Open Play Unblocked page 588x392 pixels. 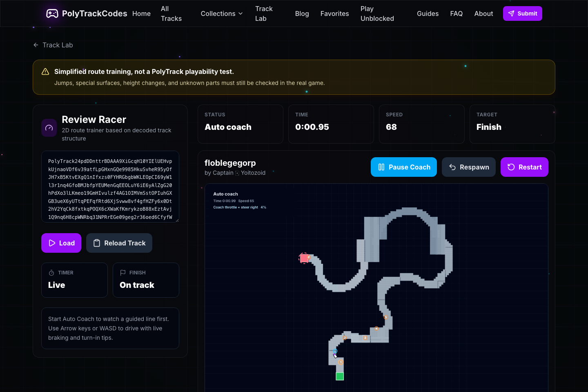(x=377, y=13)
